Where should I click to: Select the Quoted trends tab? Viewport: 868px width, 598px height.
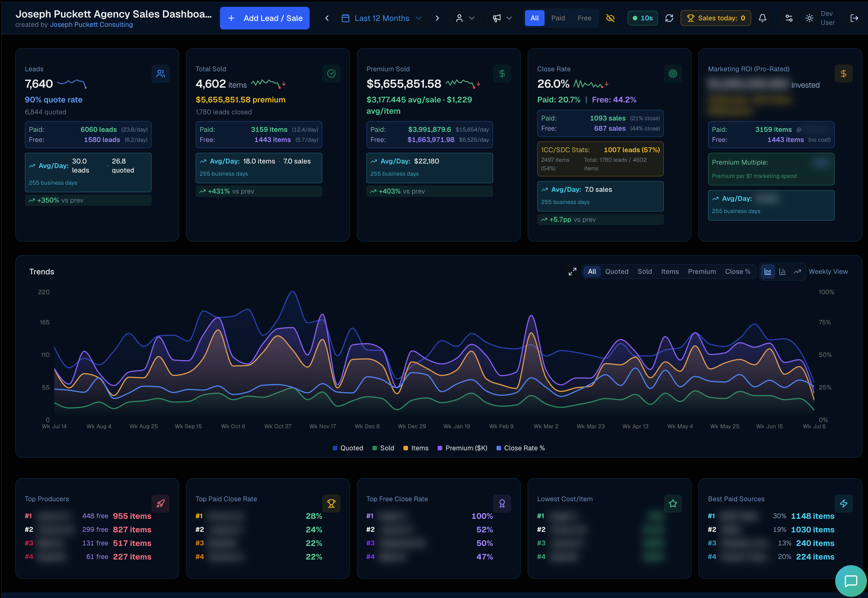(x=617, y=272)
